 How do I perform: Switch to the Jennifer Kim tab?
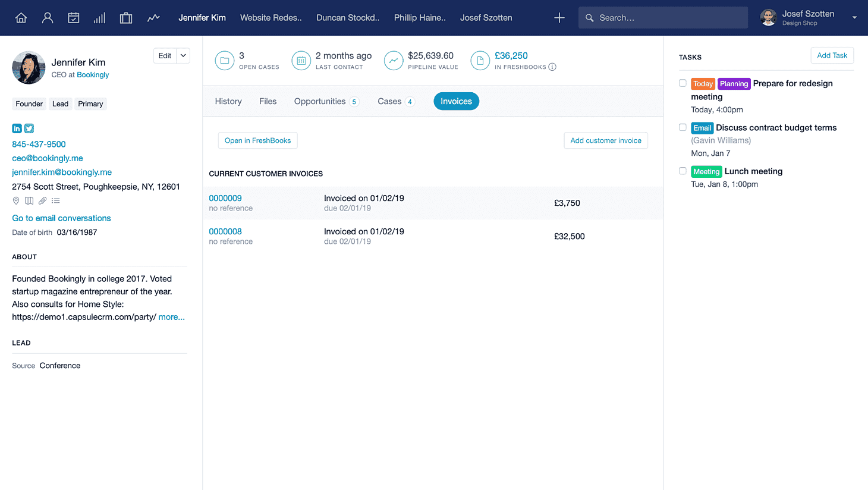click(x=202, y=18)
